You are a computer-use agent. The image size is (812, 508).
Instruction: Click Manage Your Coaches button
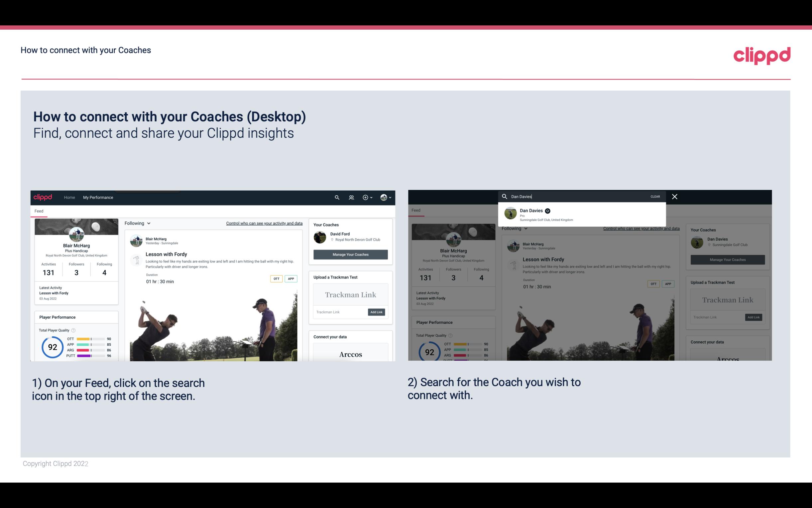click(x=350, y=254)
